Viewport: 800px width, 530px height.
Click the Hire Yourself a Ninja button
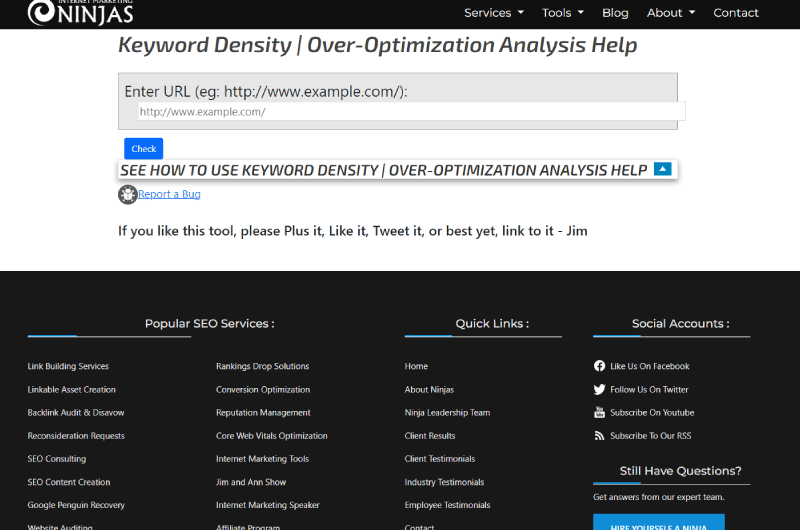(659, 522)
